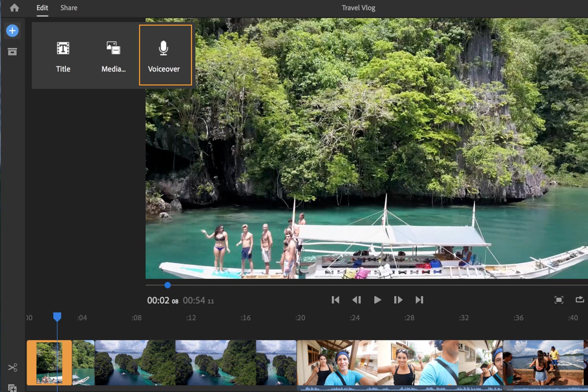
Task: Click the video preview monitor
Action: pos(367,148)
